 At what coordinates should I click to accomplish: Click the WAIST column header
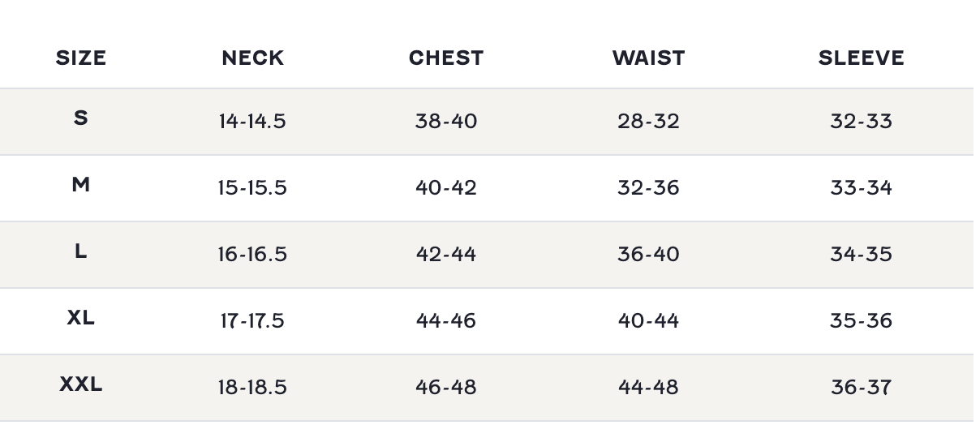(648, 58)
